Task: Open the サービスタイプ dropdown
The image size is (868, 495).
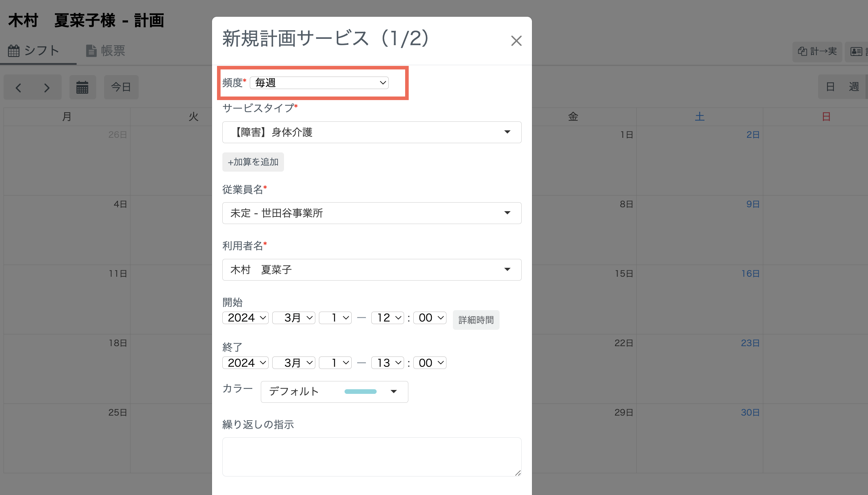Action: pyautogui.click(x=372, y=132)
